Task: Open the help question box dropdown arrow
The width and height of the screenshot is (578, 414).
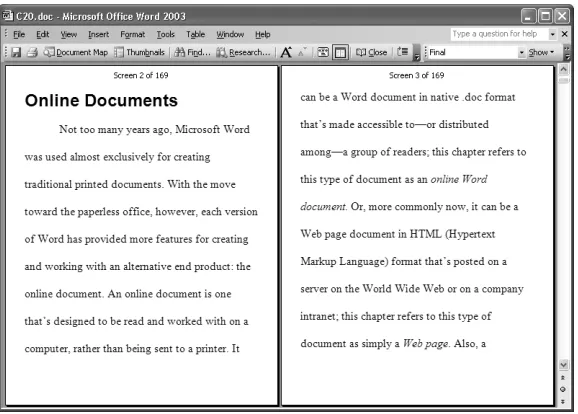Action: pos(552,34)
